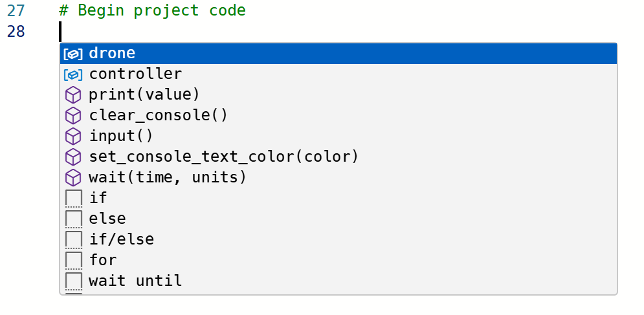Click the variable icon beside controller
Screen dimensions: 644x315
[x=74, y=74]
